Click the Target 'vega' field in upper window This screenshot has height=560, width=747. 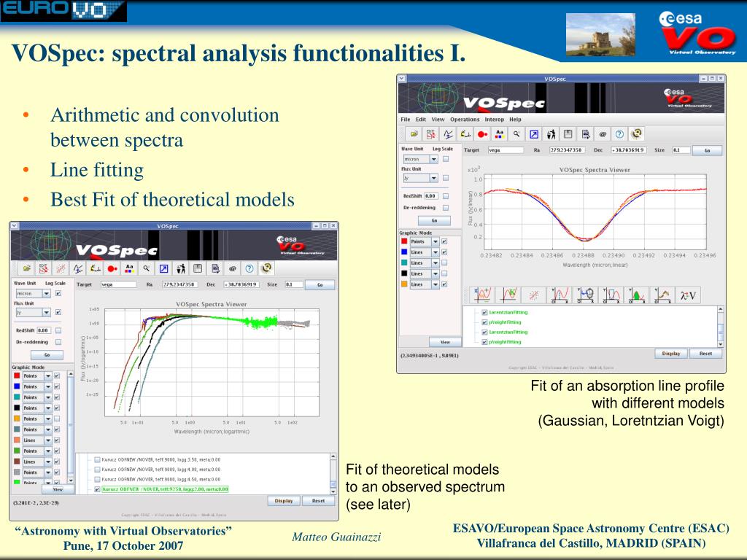coord(506,150)
